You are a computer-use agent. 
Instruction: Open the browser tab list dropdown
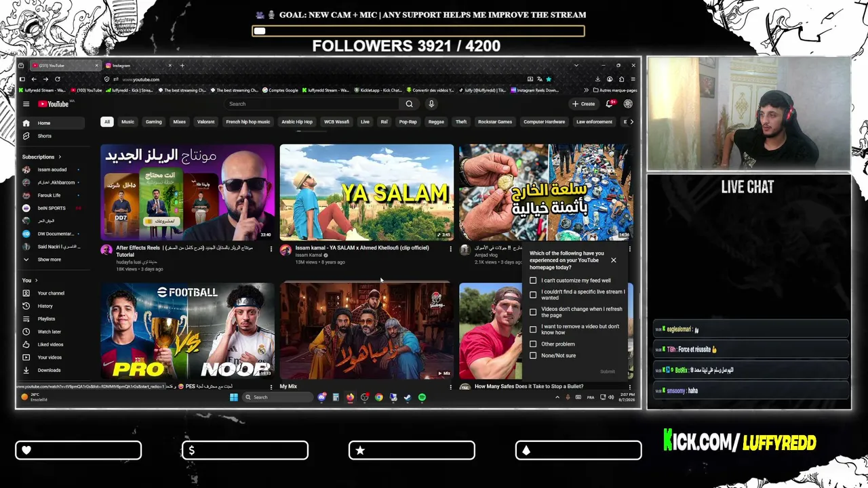pyautogui.click(x=576, y=66)
